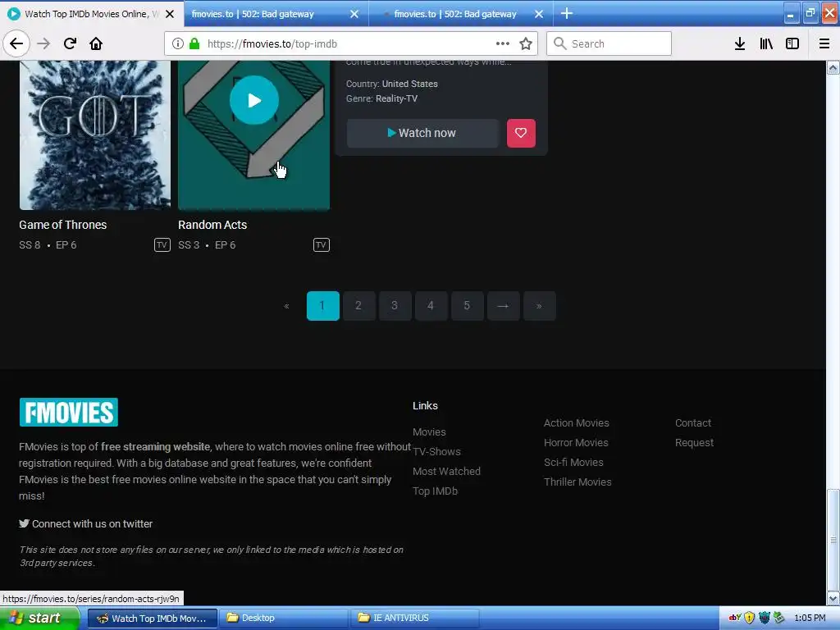840x630 pixels.
Task: Jump to first page with left double chevron
Action: pos(286,306)
